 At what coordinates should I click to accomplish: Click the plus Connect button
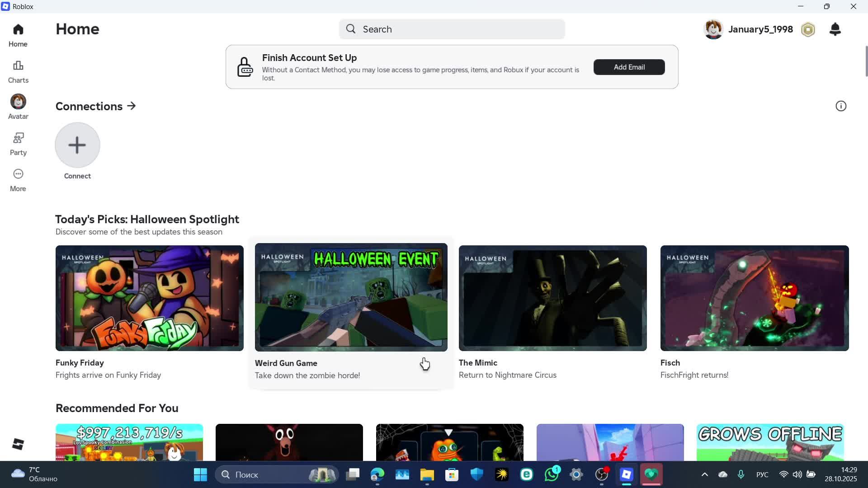click(77, 145)
